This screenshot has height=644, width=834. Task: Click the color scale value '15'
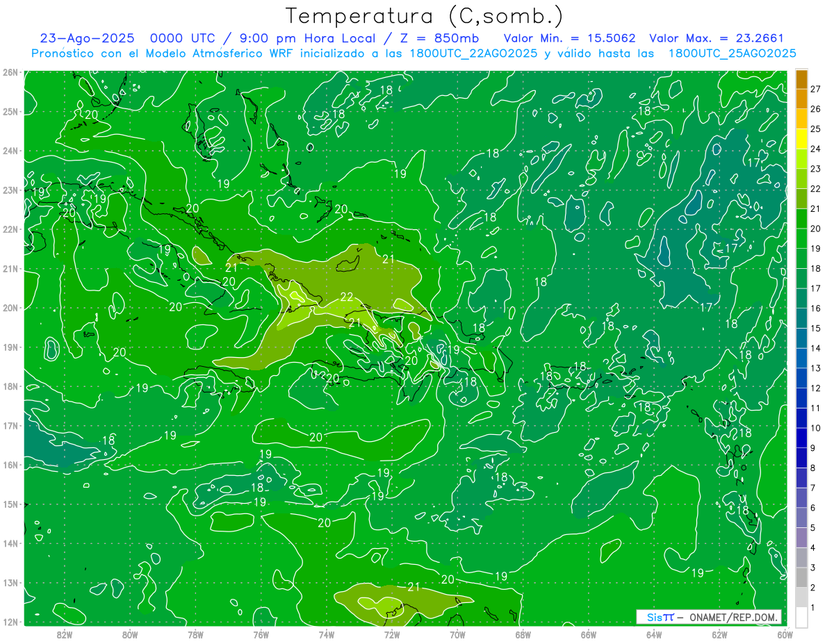click(815, 329)
